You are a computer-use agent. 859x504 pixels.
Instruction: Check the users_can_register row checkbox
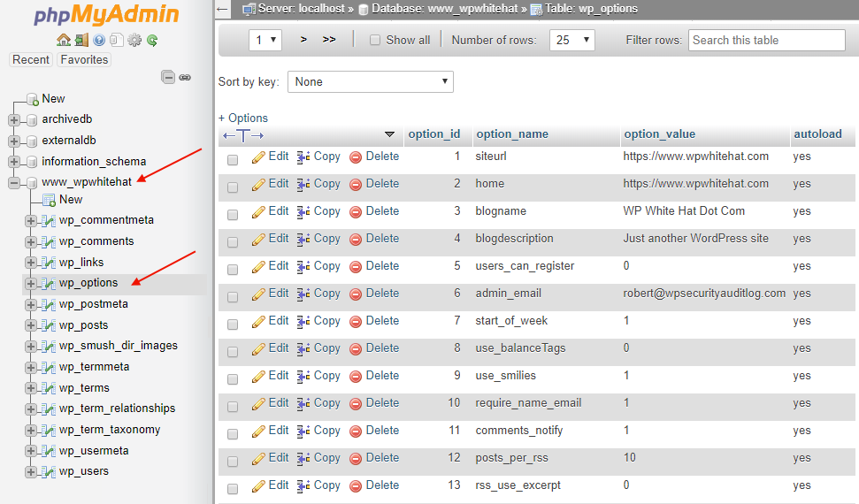click(233, 270)
